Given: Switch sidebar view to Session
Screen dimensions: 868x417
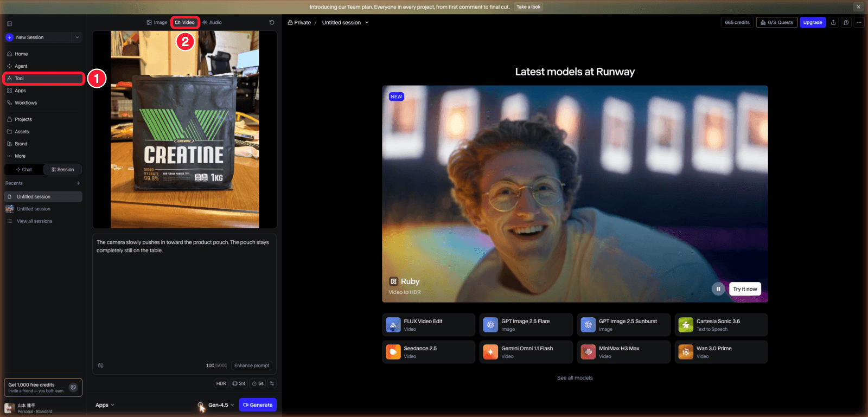Looking at the screenshot, I should tap(62, 170).
